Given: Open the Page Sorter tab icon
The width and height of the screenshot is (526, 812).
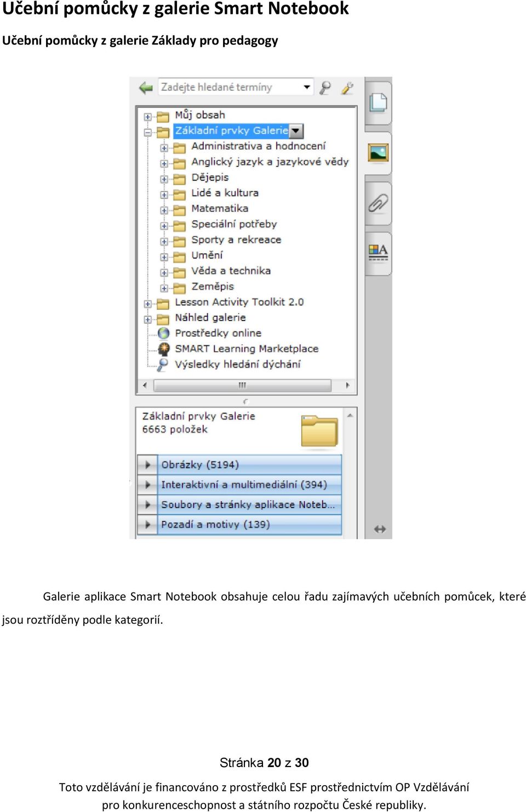Looking at the screenshot, I should click(x=378, y=102).
